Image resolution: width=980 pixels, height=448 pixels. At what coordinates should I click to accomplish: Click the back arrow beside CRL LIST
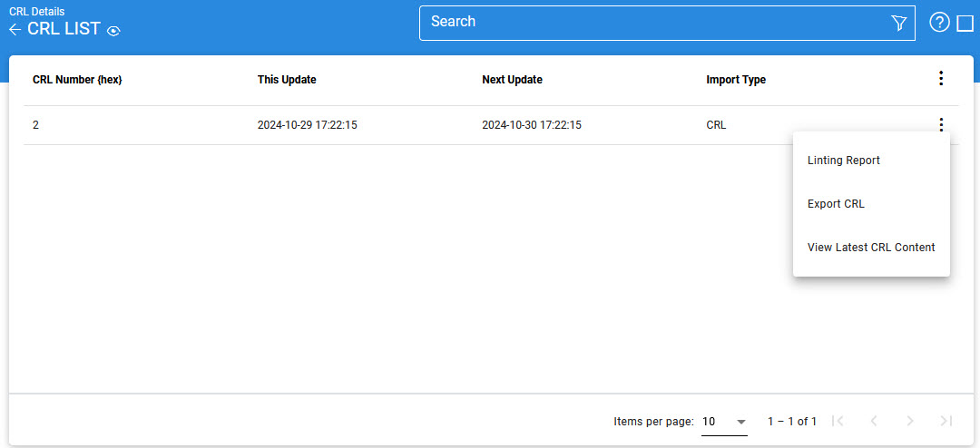pyautogui.click(x=15, y=30)
